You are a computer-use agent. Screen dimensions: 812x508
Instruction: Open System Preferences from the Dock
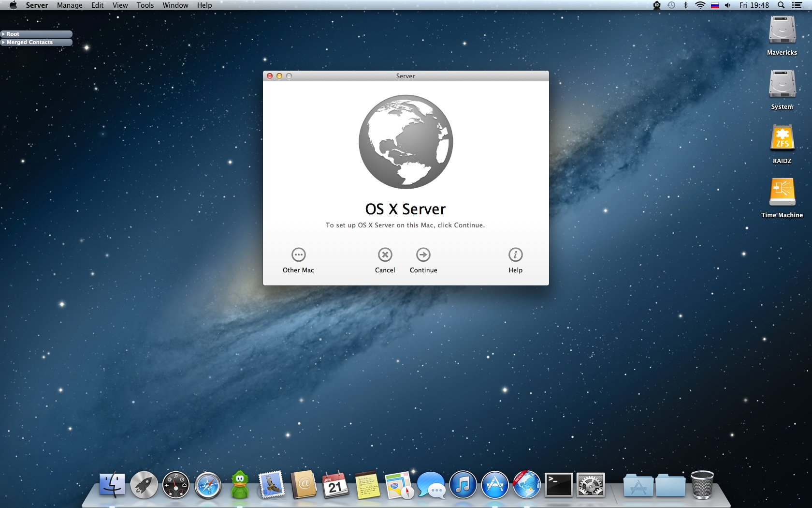(x=590, y=485)
